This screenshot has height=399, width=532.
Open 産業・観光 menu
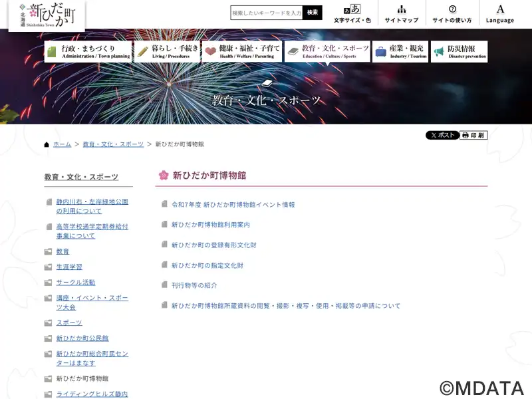coord(400,52)
